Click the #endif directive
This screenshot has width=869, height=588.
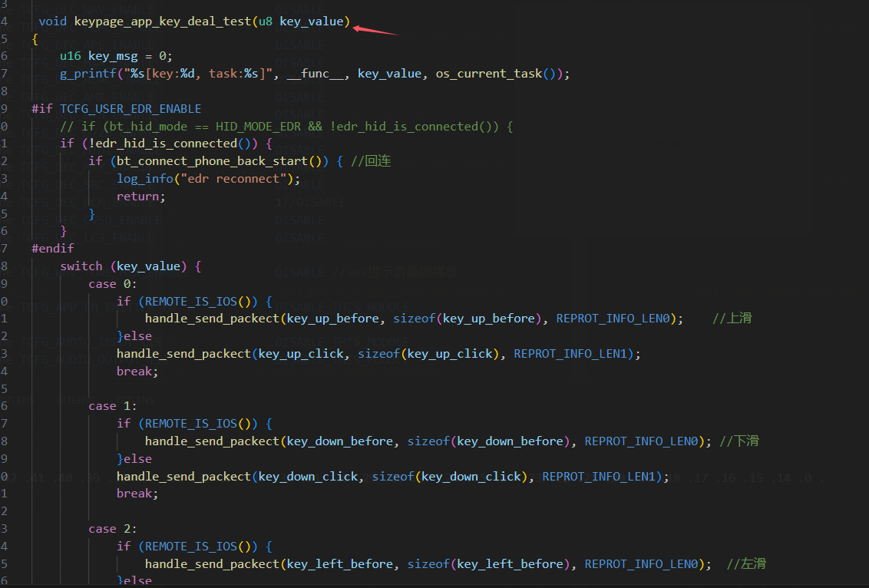(53, 248)
